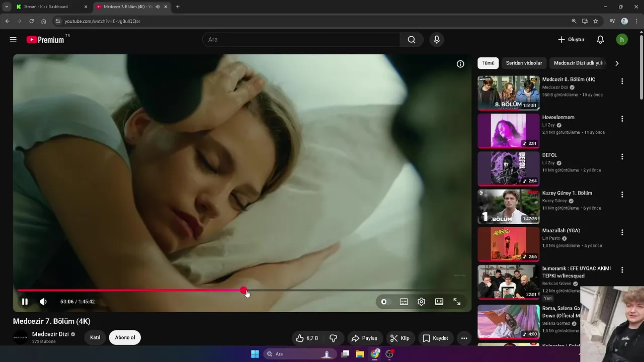Open File Explorer from taskbar
Screen dimensions: 644x362
pyautogui.click(x=360, y=354)
